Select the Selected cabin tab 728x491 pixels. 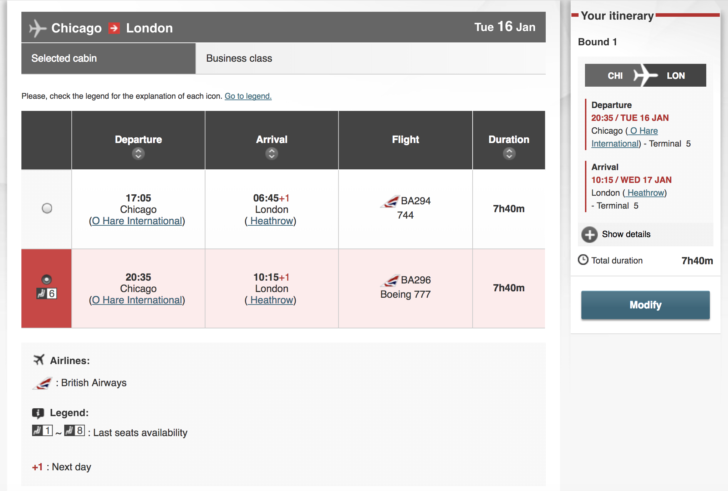tap(109, 58)
